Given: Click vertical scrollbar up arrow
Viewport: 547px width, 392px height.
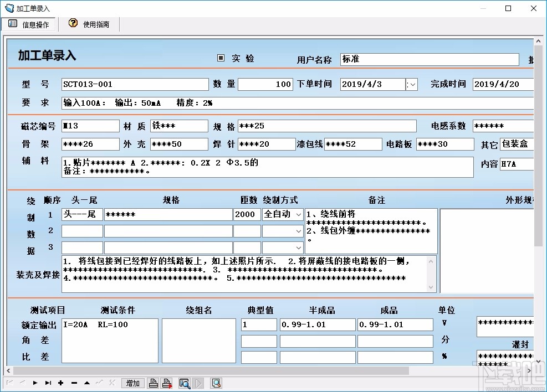Looking at the screenshot, I should coord(539,40).
